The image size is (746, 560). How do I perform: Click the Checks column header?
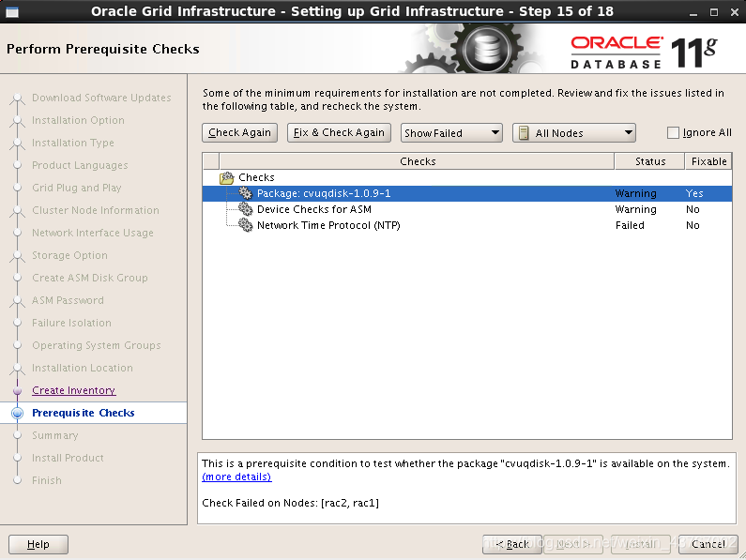pos(418,161)
